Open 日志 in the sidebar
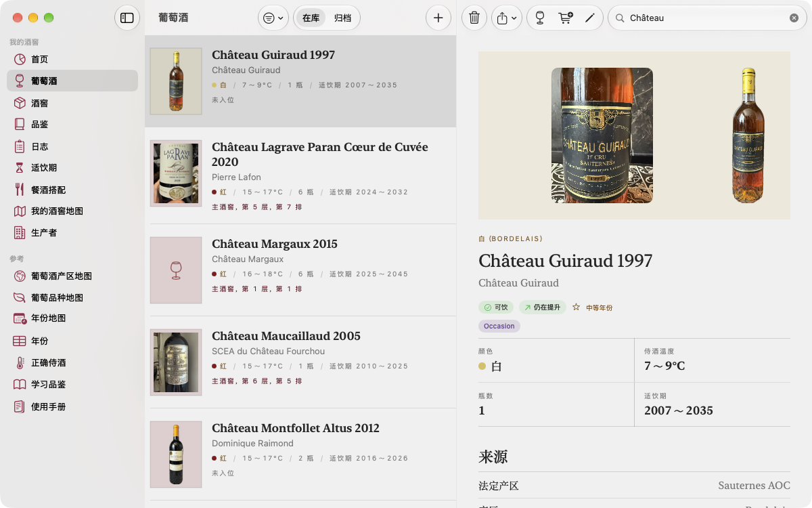 (x=72, y=146)
